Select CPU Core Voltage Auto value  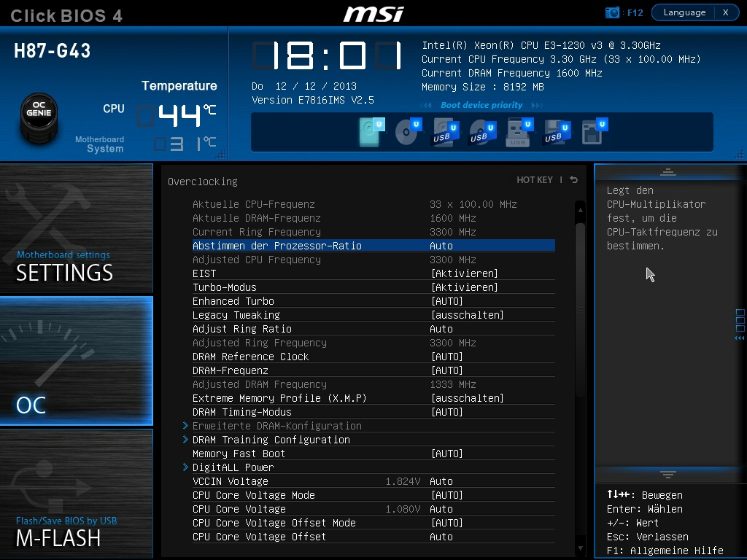click(x=441, y=509)
